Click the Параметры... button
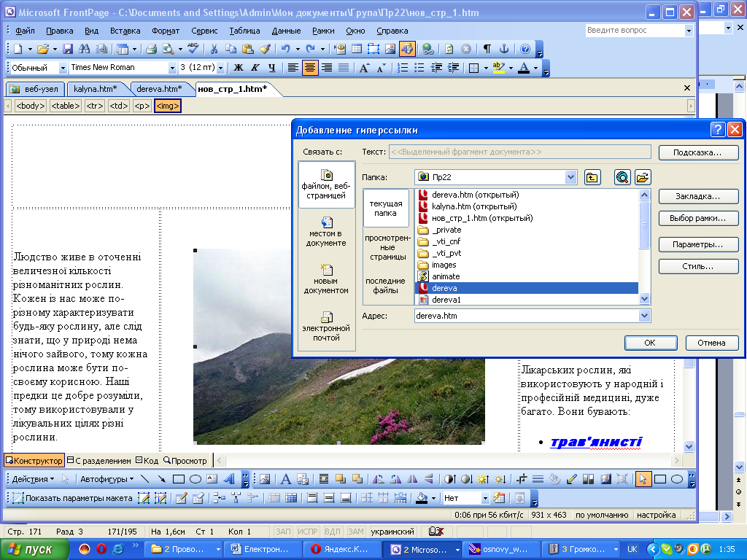Viewport: 747px width, 560px height. pos(698,244)
